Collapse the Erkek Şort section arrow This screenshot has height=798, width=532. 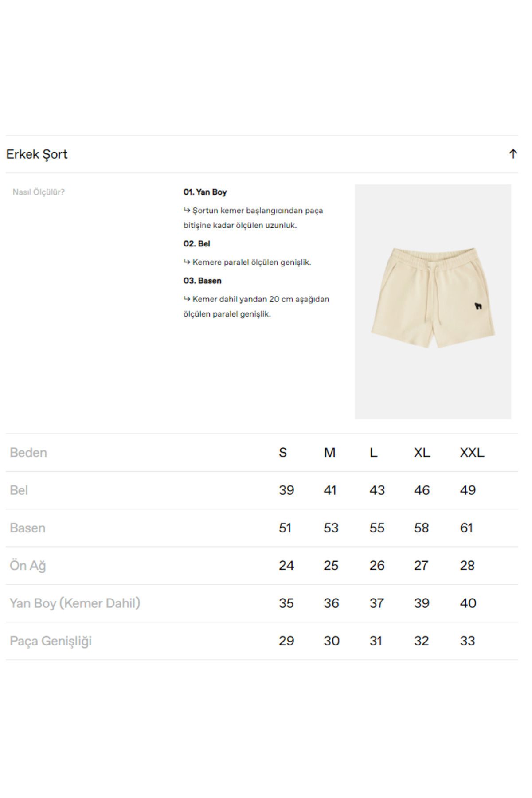[513, 154]
